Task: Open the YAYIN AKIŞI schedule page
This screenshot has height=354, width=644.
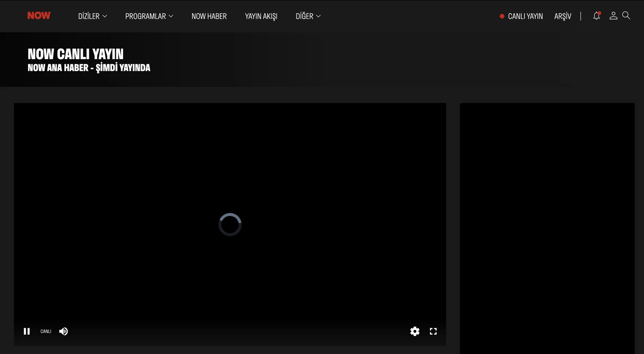Action: click(261, 16)
